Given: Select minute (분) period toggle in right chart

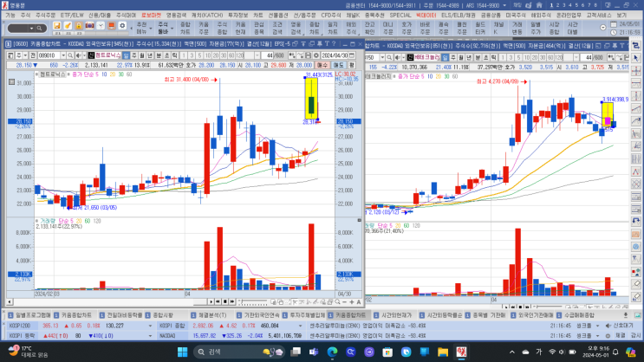Looking at the screenshot, I should click(478, 57).
